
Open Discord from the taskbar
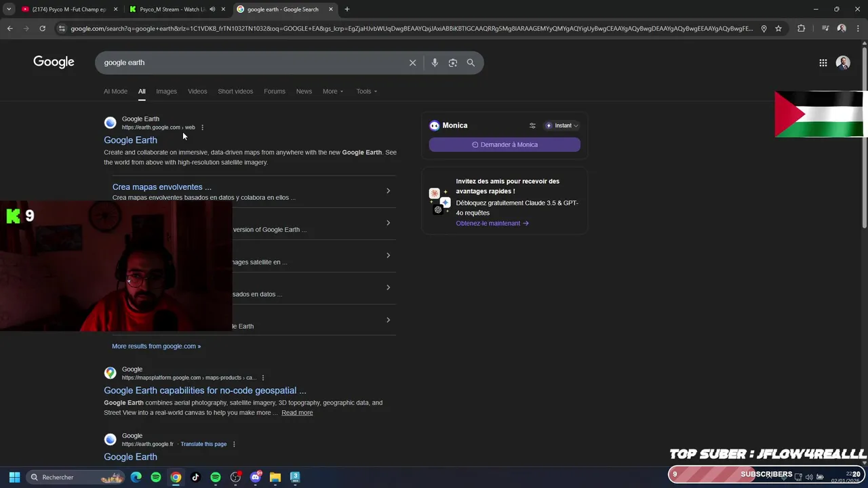[256, 477]
